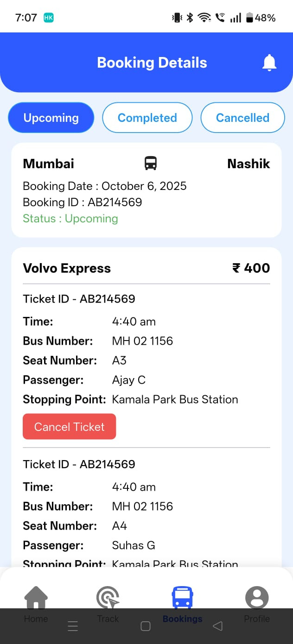Tap the Volvo Express ₹ 400 fare
This screenshot has width=293, height=644.
(251, 268)
